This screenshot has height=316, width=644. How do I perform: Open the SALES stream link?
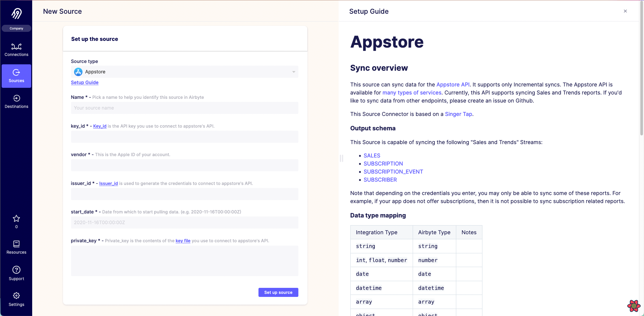click(x=372, y=155)
